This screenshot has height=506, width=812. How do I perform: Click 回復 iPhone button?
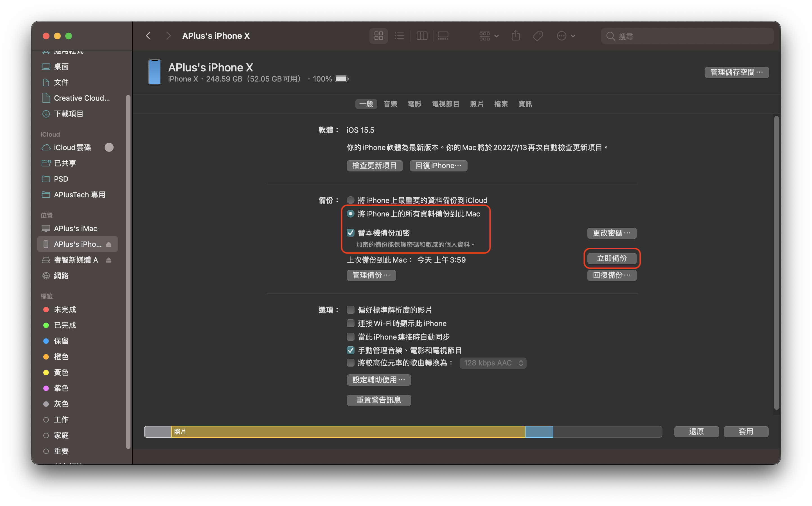438,166
